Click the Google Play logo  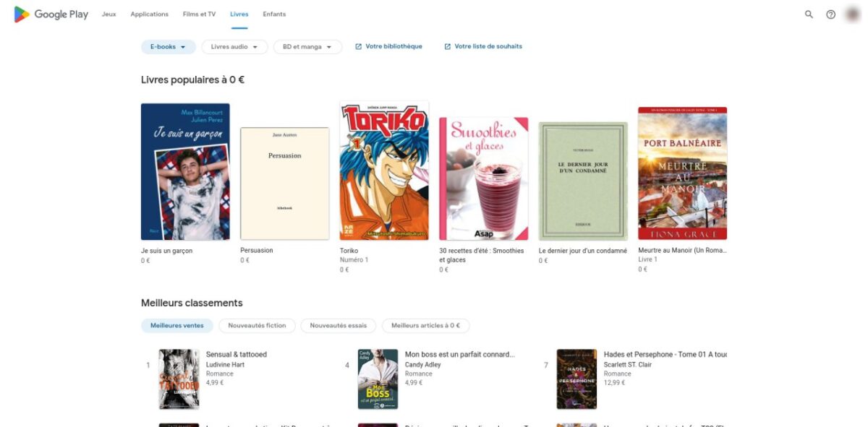(51, 14)
